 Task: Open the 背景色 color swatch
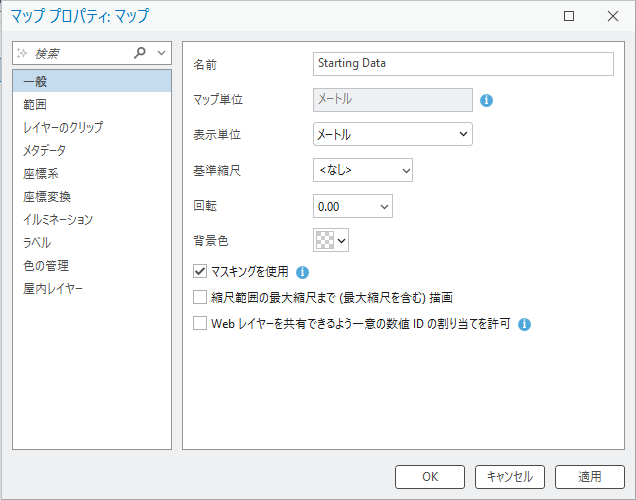tap(331, 240)
